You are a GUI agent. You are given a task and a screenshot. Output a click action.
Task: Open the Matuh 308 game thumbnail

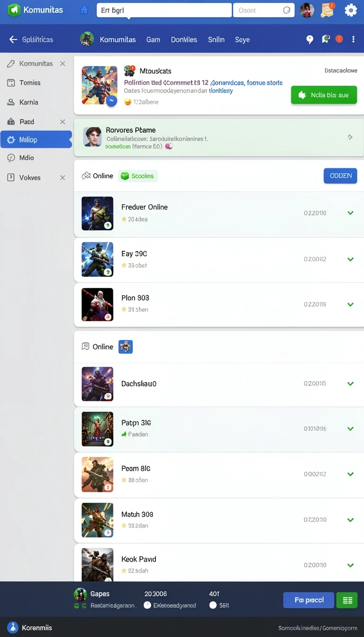pyautogui.click(x=98, y=520)
